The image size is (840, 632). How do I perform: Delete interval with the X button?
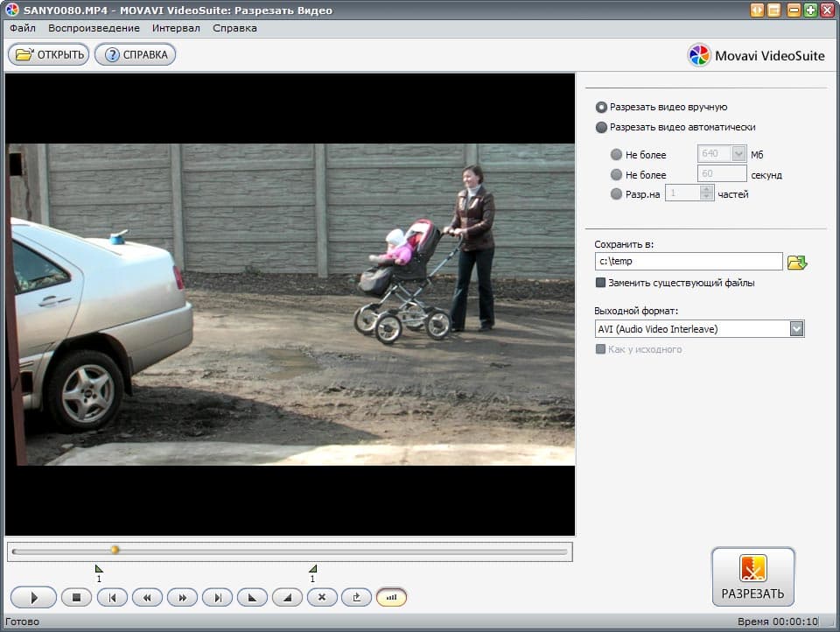coord(322,598)
